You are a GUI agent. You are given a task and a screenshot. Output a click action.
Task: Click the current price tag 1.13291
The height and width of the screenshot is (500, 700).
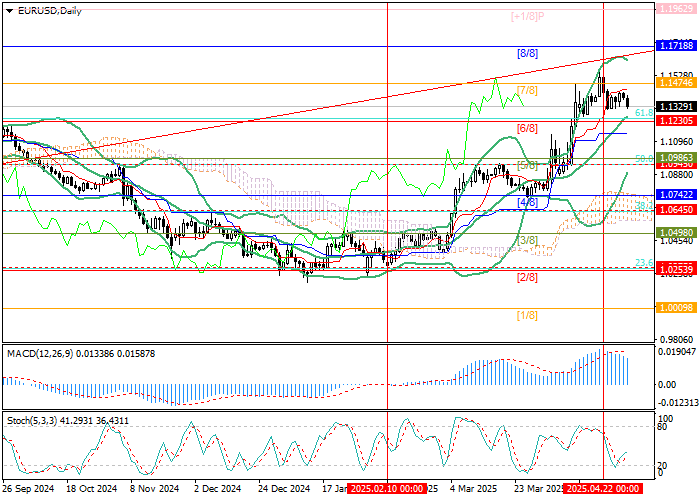(x=677, y=105)
